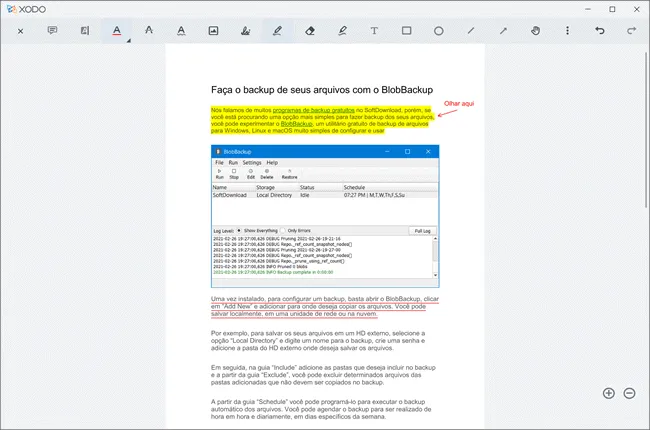Maximize the XODO window

tap(612, 9)
